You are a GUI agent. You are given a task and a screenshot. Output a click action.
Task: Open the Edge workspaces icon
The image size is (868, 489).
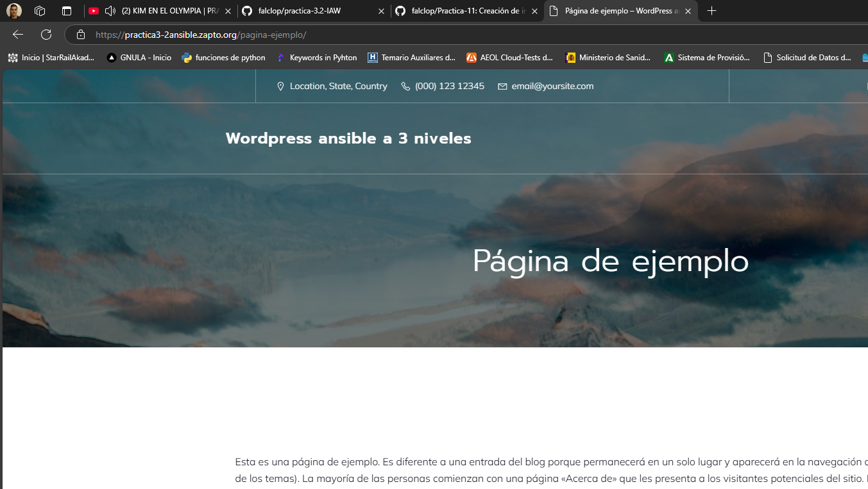point(40,11)
